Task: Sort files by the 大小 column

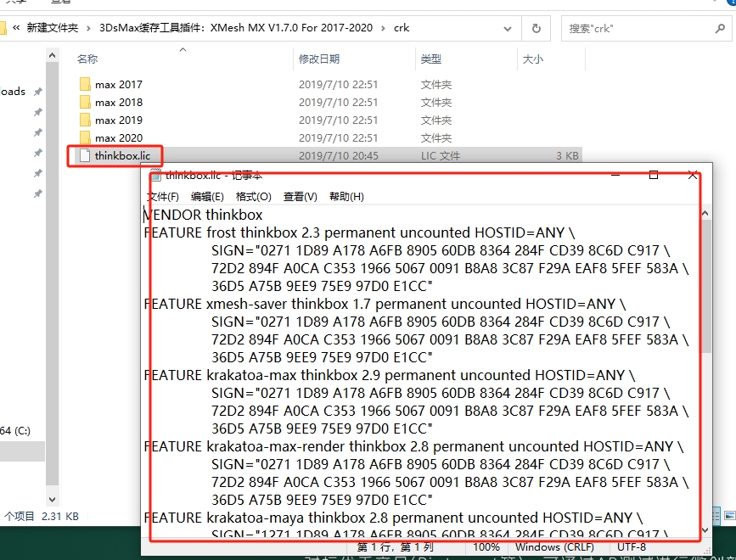Action: click(533, 59)
